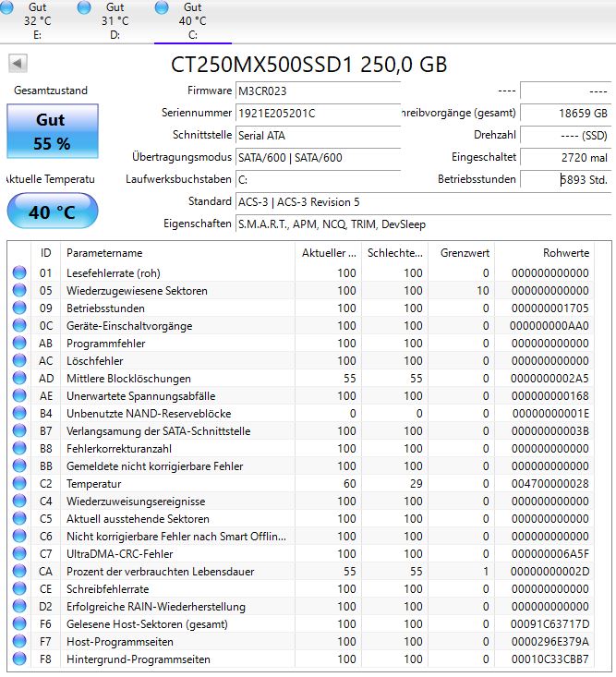Screen dimensions: 616x677
Task: Click status circle of Unerwartete Spannungsabfälle row
Action: coord(19,396)
